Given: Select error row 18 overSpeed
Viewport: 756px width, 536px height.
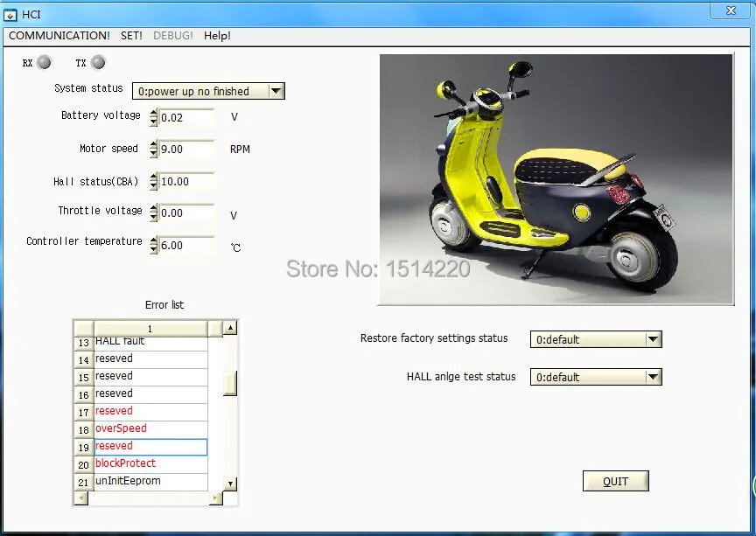Looking at the screenshot, I should 150,429.
